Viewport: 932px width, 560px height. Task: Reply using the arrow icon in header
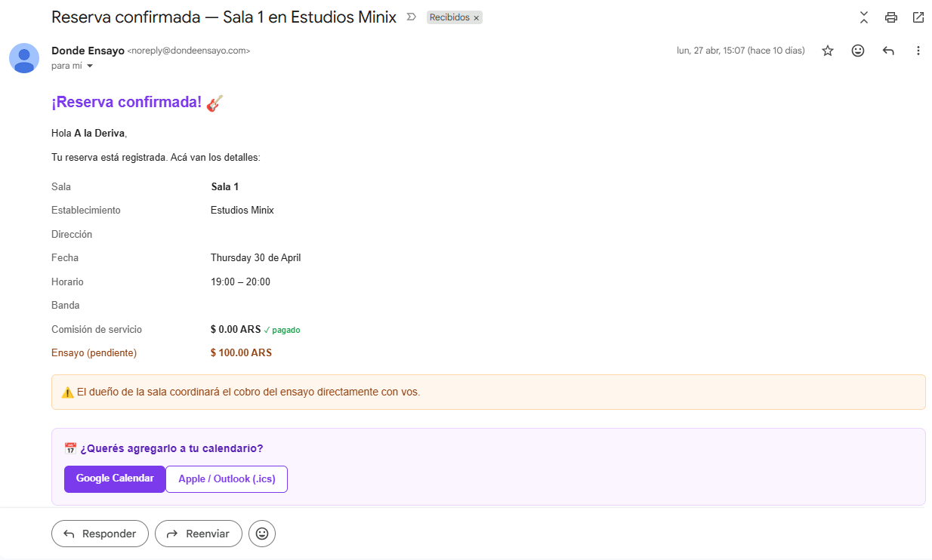[x=888, y=51]
